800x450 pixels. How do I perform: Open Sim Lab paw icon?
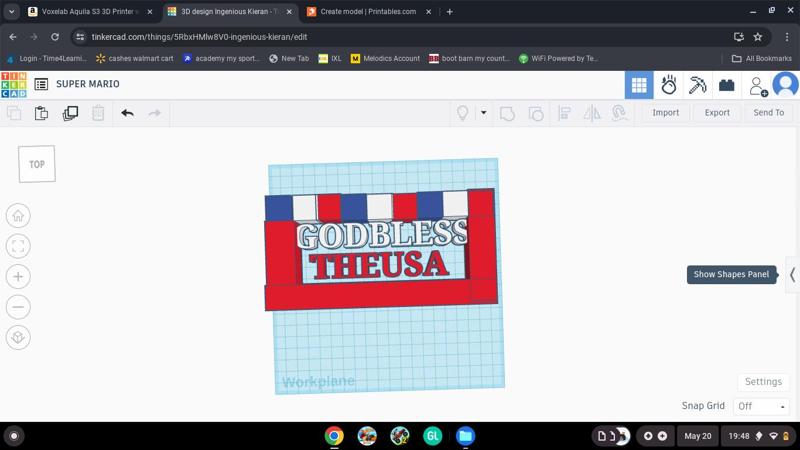click(668, 85)
